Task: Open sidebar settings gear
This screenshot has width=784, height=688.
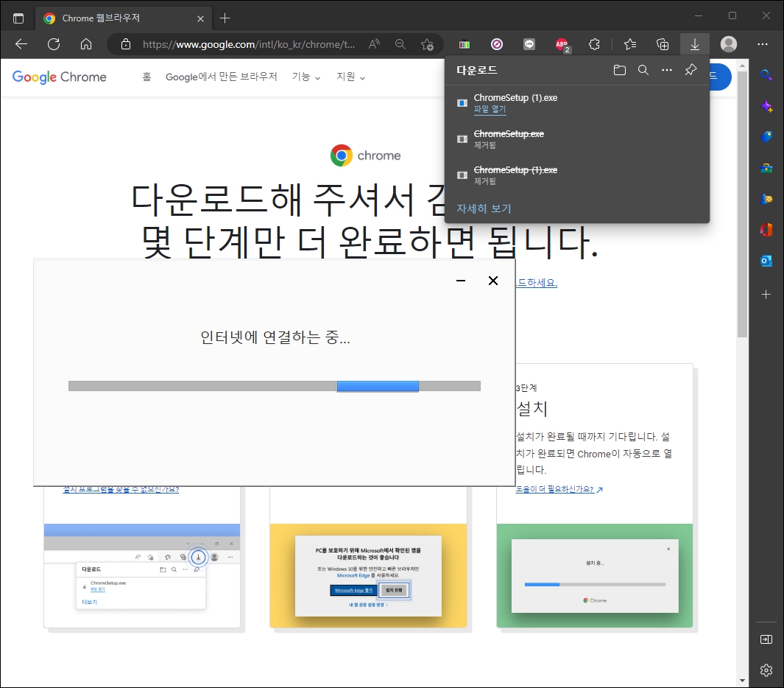Action: click(766, 670)
